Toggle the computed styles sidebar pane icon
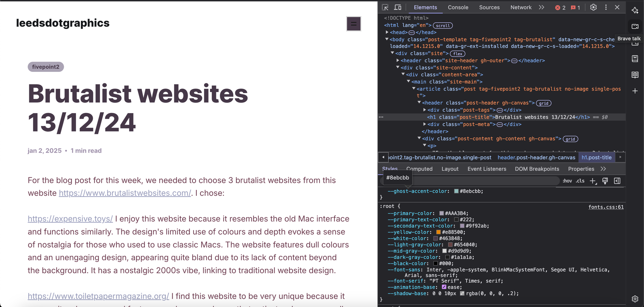 coord(617,181)
